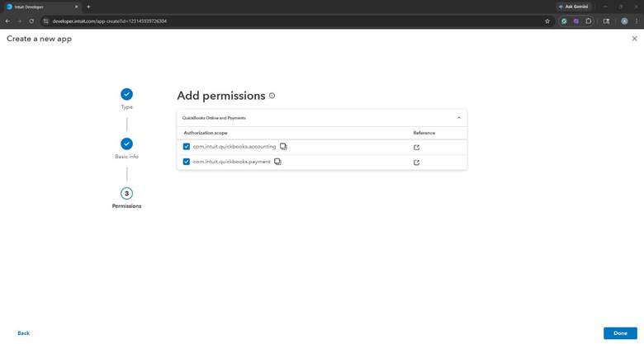The width and height of the screenshot is (644, 344).
Task: Click the browser back arrow
Action: 7,21
